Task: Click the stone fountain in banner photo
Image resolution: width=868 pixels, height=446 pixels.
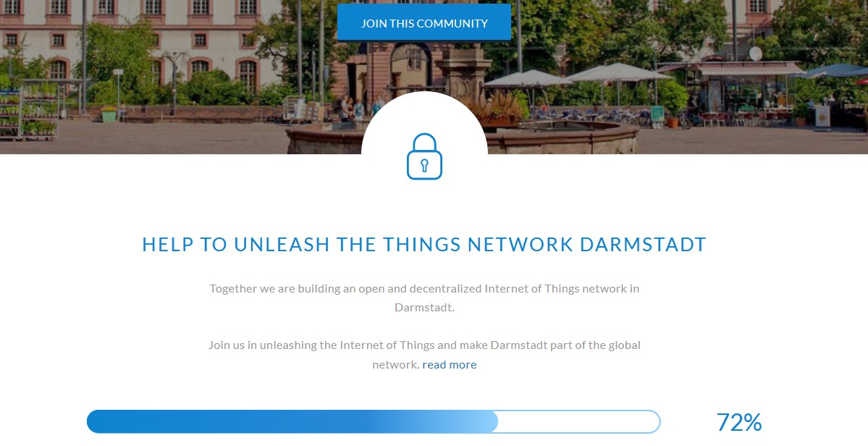Action: [462, 138]
